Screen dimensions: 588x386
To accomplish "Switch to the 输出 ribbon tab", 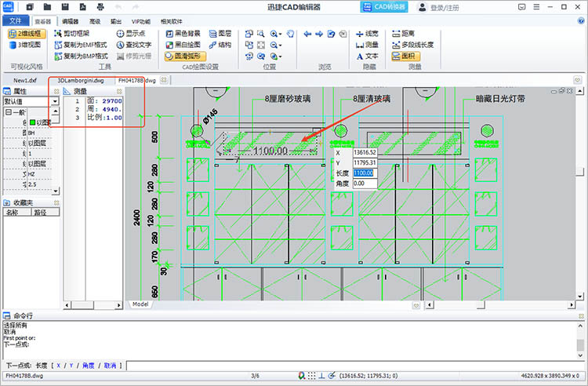I will click(116, 21).
